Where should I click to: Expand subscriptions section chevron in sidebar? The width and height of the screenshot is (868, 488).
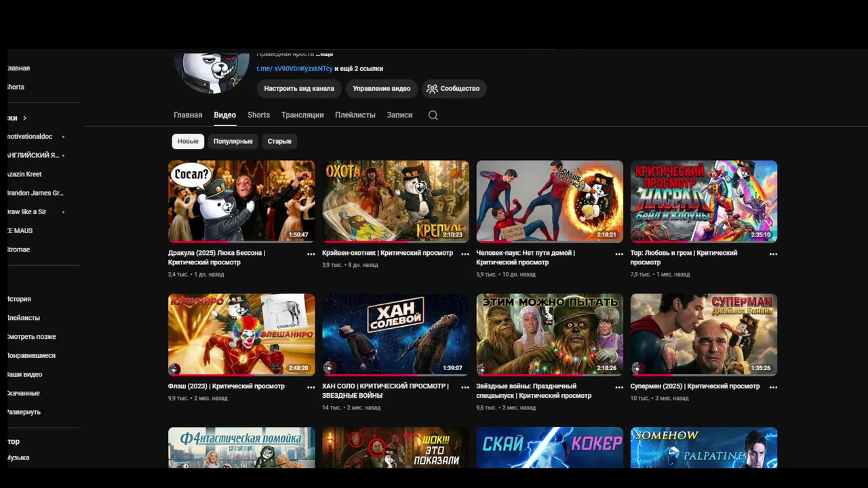(x=24, y=118)
